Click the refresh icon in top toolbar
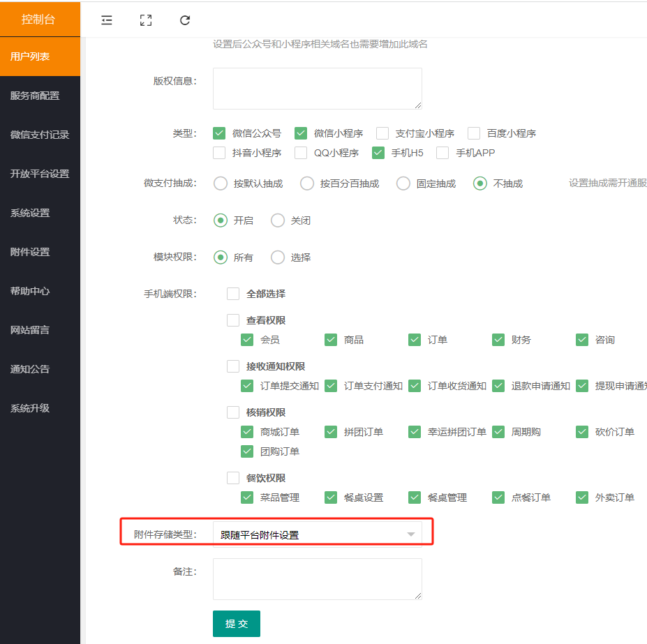The image size is (647, 644). coord(185,20)
